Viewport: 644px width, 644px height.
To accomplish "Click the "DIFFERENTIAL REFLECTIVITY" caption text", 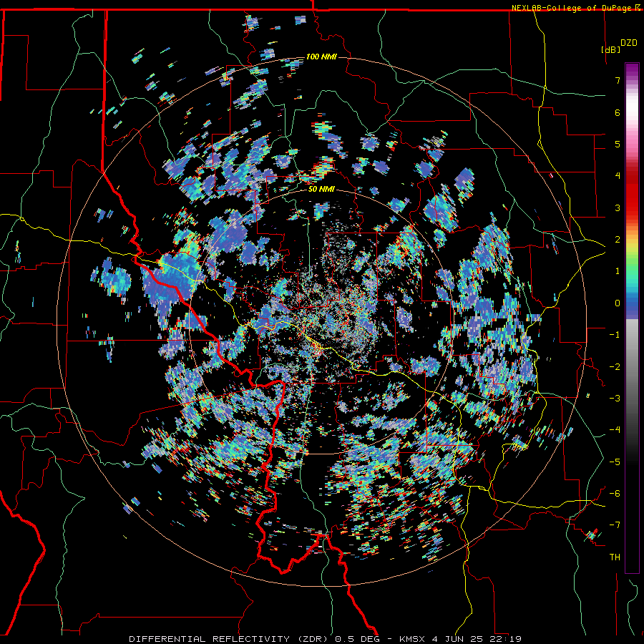I will pos(209,639).
